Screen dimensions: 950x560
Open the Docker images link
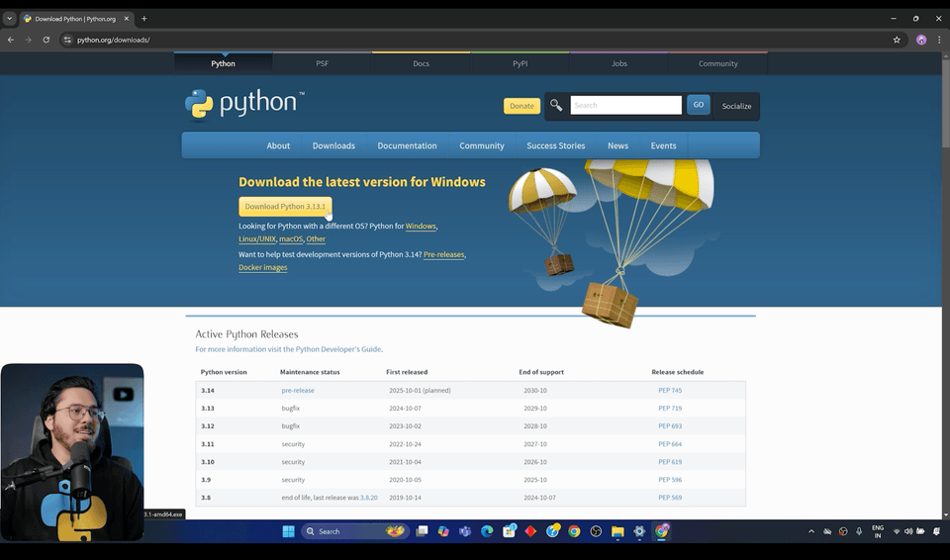[263, 267]
